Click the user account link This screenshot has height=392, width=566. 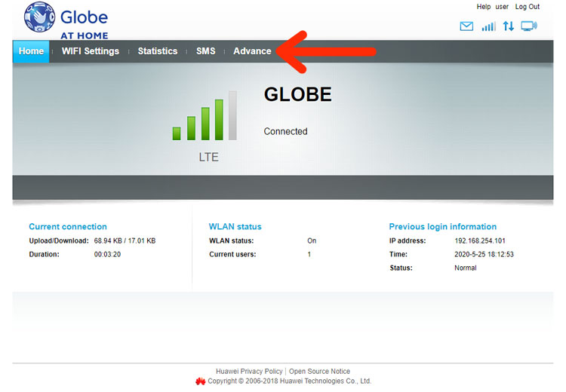point(502,7)
